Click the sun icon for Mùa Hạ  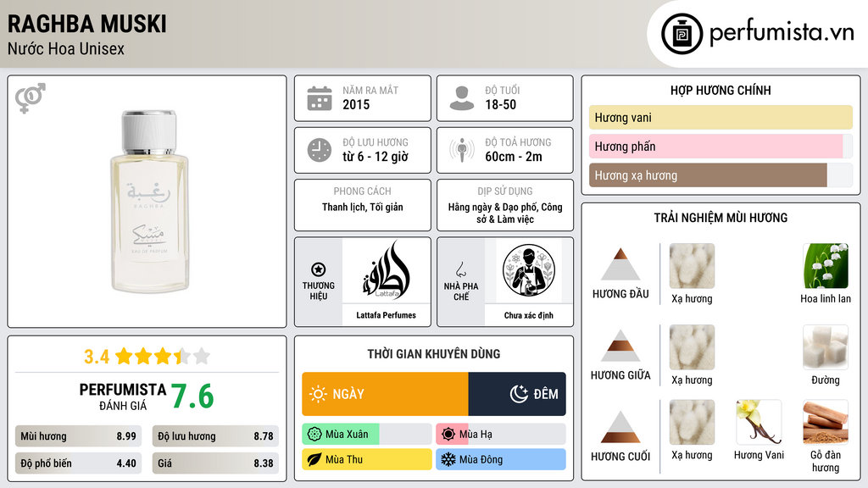tap(448, 435)
